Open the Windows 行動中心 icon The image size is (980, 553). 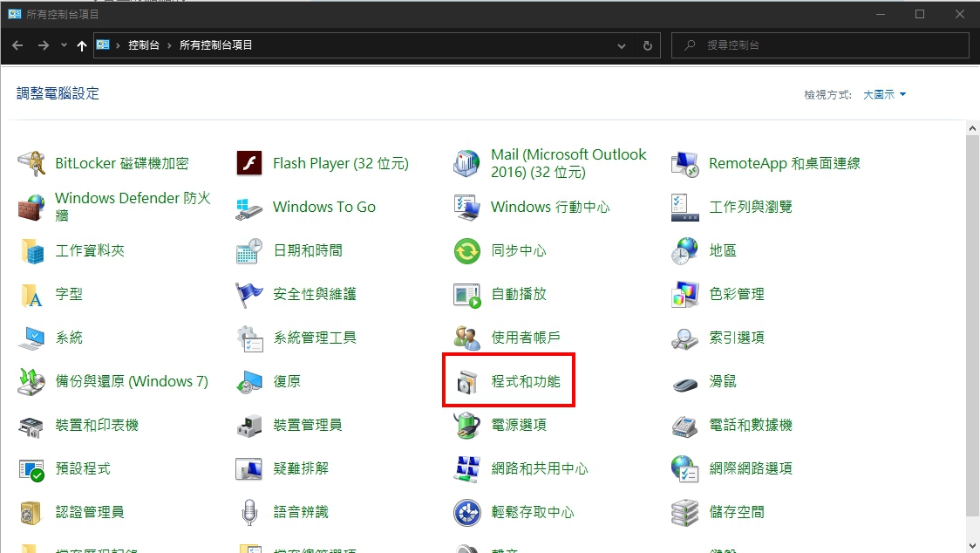pos(466,207)
